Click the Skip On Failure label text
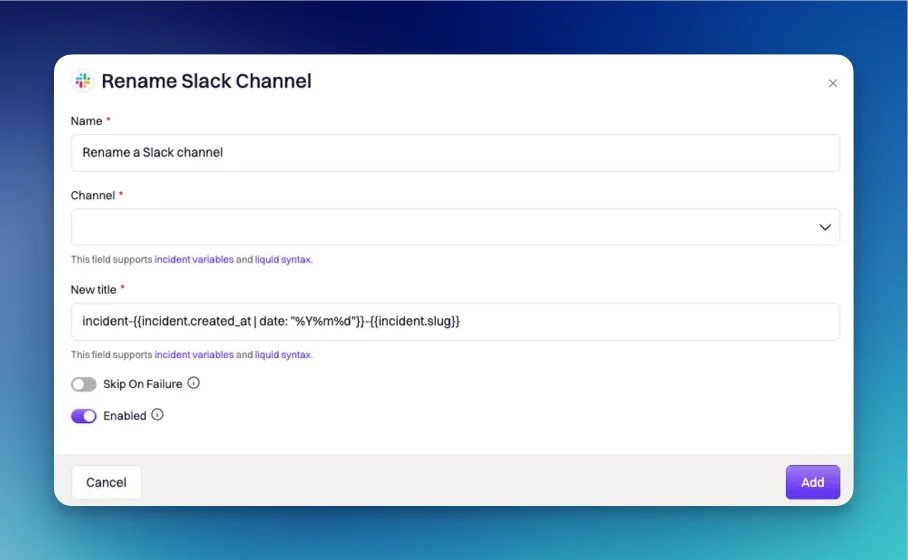Viewport: 908px width, 560px height. (x=142, y=384)
